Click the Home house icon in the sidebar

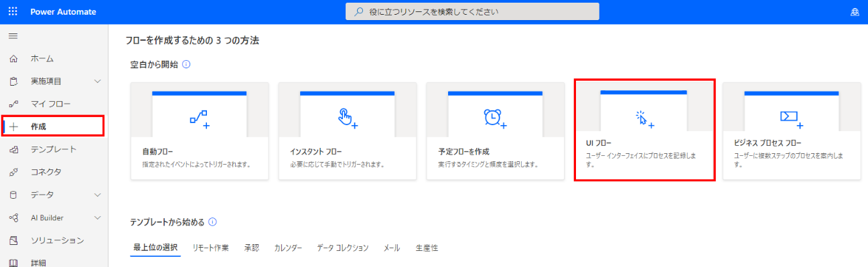click(13, 59)
